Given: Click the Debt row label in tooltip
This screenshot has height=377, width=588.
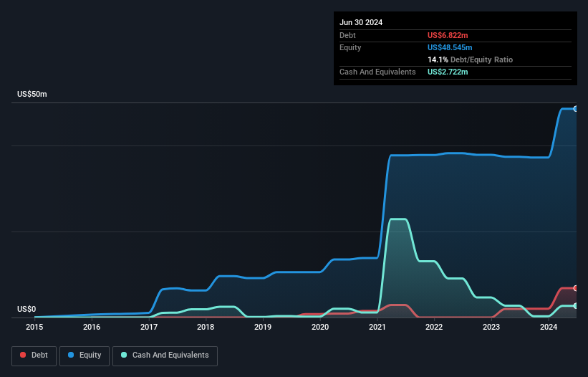Looking at the screenshot, I should coord(347,35).
